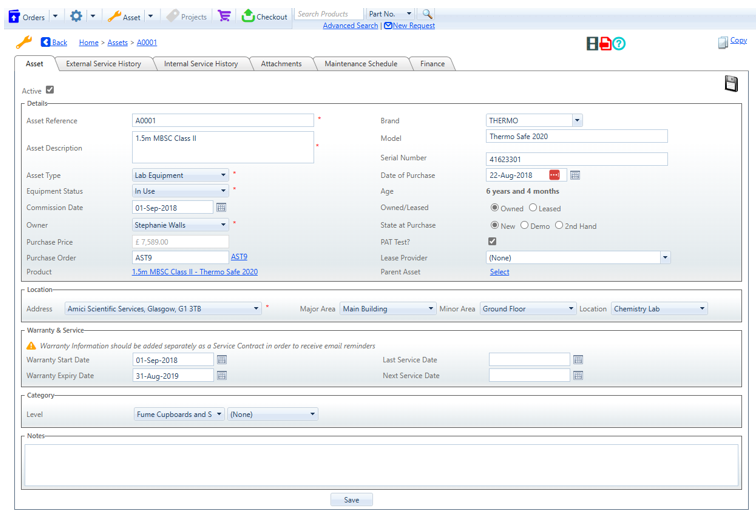
Task: Click the Serial Number field
Action: [577, 159]
